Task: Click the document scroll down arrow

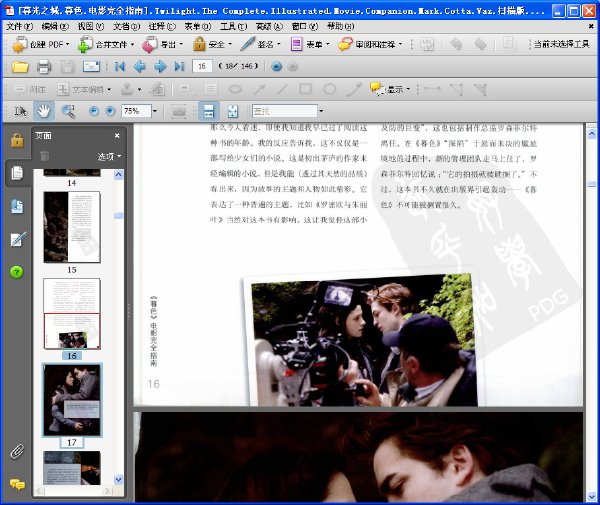Action: point(592,497)
